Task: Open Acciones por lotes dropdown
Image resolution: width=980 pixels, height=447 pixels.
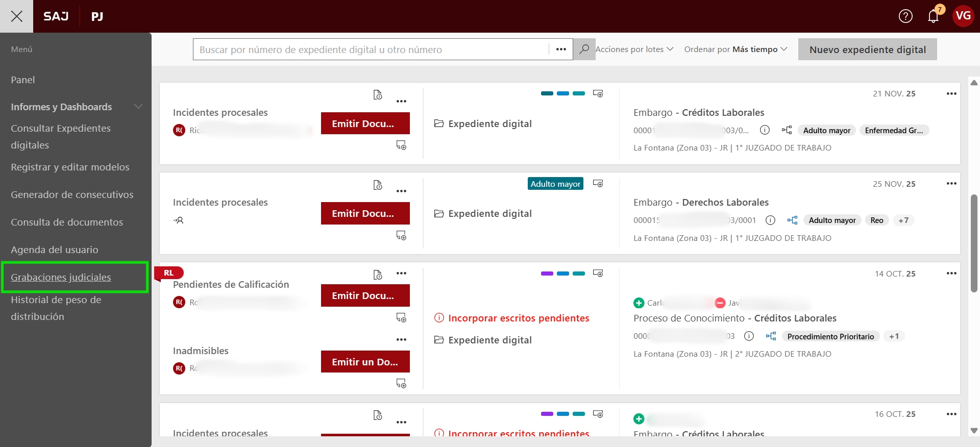Action: (634, 49)
